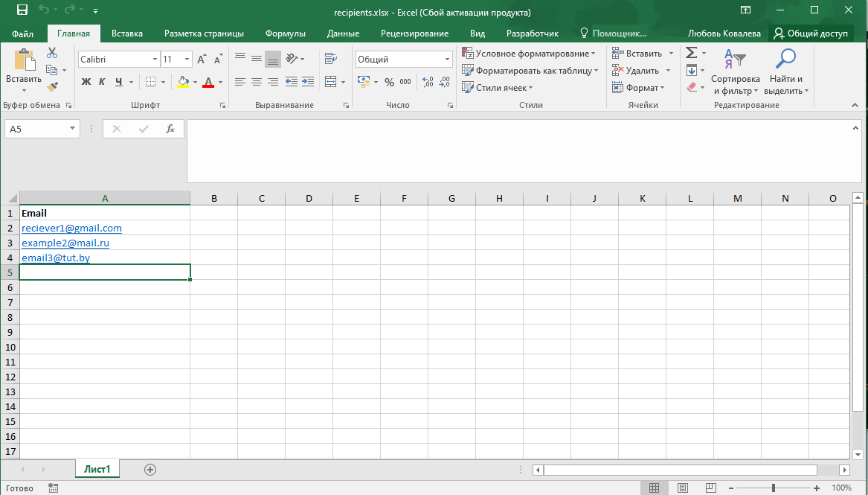Click the Copy icon
Image resolution: width=868 pixels, height=495 pixels.
click(52, 70)
